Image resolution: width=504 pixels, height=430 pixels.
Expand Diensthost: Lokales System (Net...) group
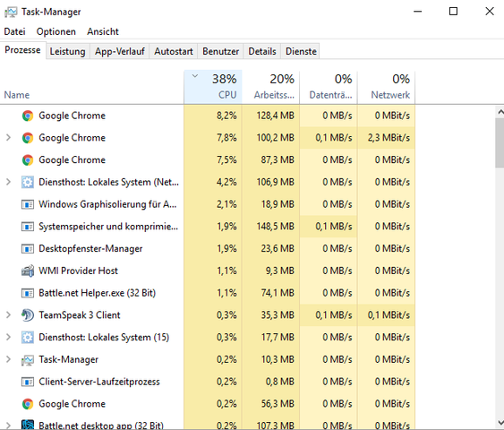tap(8, 182)
